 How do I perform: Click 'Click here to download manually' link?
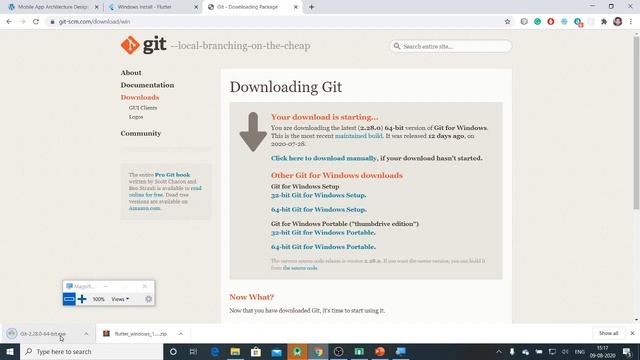[x=324, y=158]
